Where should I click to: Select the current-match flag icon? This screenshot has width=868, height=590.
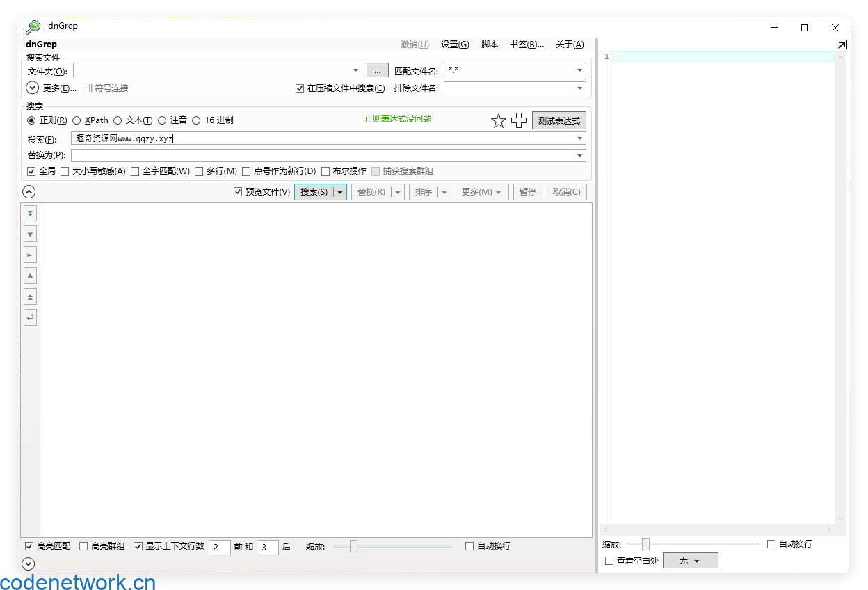30,255
